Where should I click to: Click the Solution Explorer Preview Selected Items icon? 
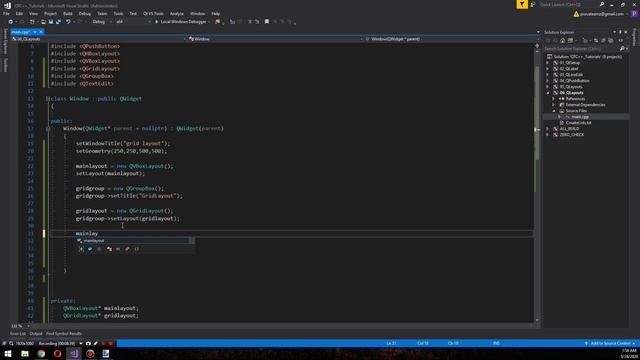(x=621, y=40)
